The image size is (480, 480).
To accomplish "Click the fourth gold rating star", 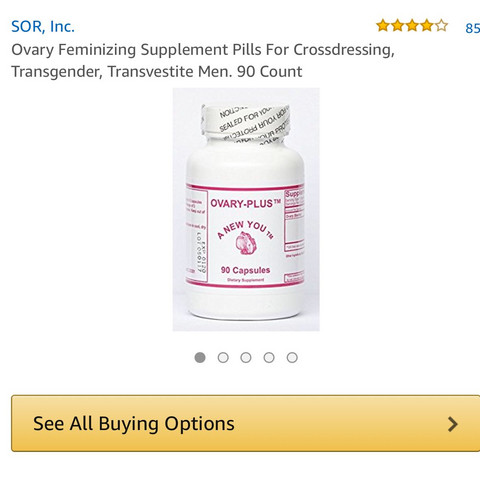I will [427, 25].
